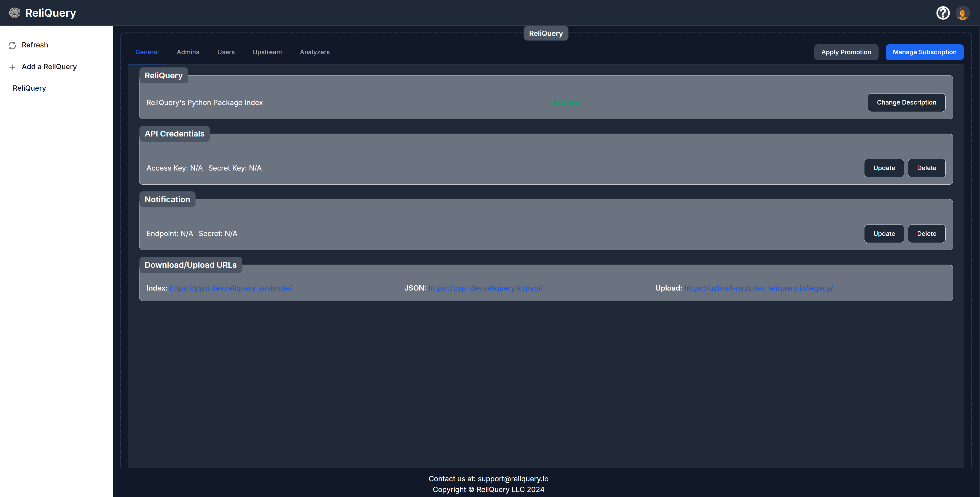
Task: Switch to the Users tab
Action: click(226, 52)
